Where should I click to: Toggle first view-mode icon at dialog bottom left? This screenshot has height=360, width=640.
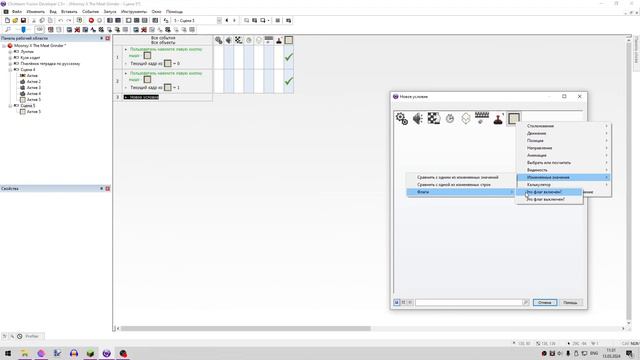(x=396, y=302)
